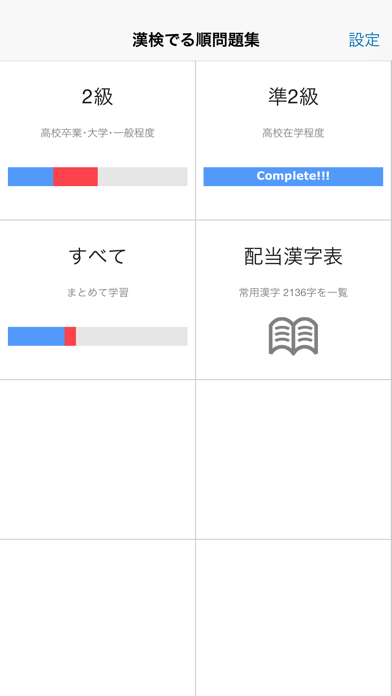Click the 2級 progress bar red segment
The image size is (392, 696).
tap(75, 177)
